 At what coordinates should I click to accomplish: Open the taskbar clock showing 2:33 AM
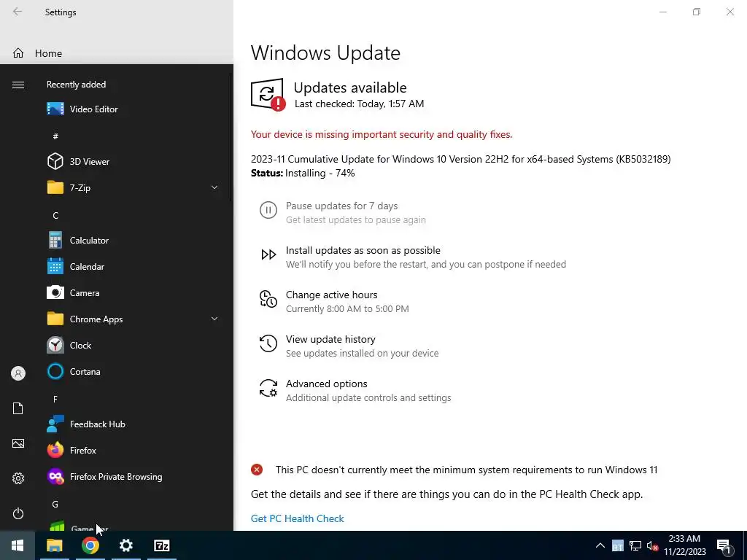684,545
